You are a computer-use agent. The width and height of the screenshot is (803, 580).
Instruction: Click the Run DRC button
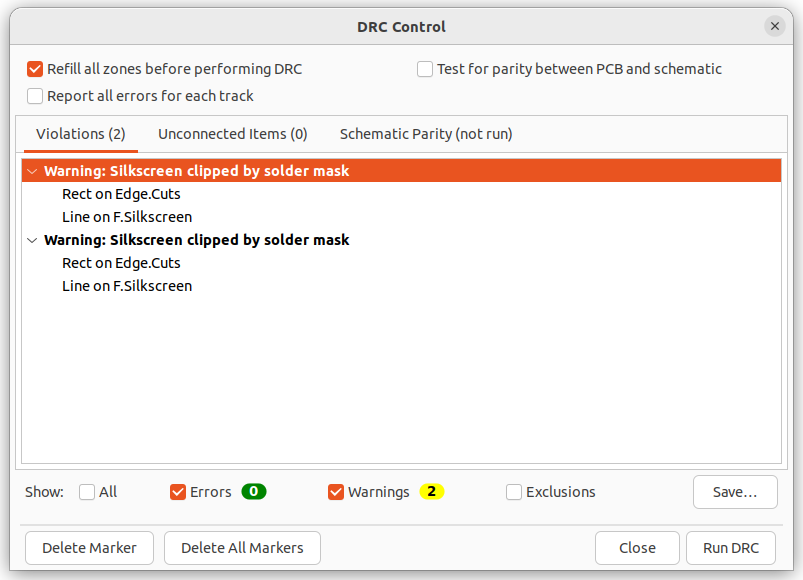[731, 548]
